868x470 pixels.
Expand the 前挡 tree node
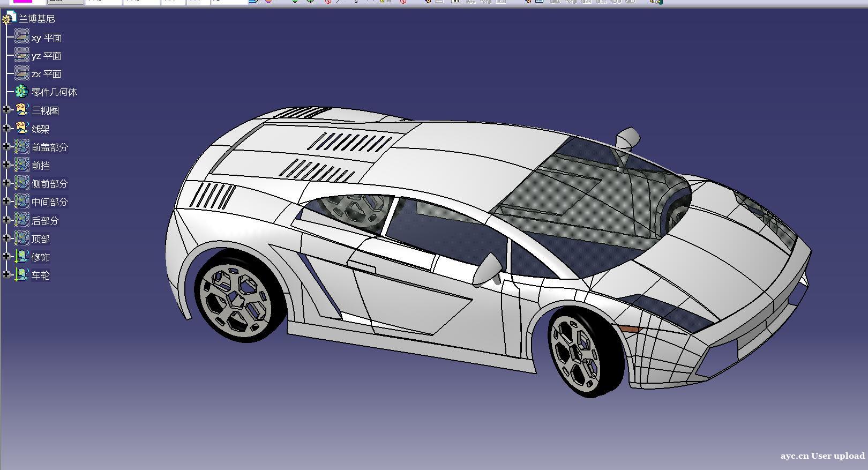click(6, 165)
